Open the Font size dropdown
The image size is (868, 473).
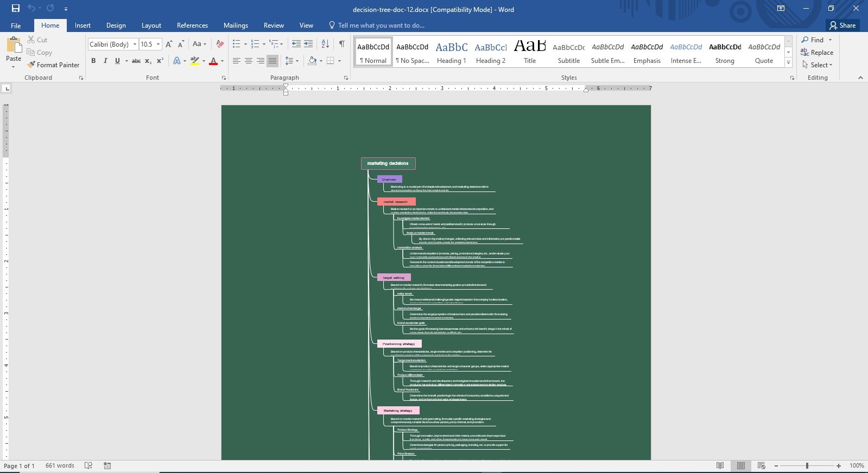tap(159, 44)
